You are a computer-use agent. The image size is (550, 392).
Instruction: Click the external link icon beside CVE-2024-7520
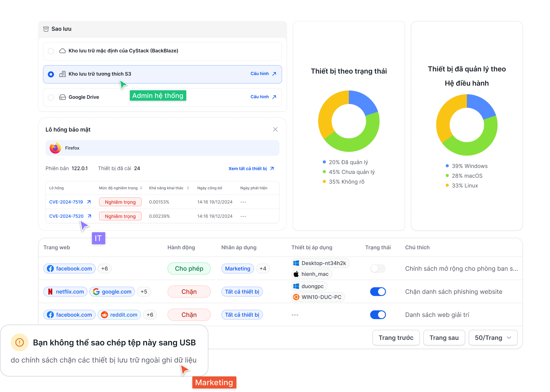89,216
